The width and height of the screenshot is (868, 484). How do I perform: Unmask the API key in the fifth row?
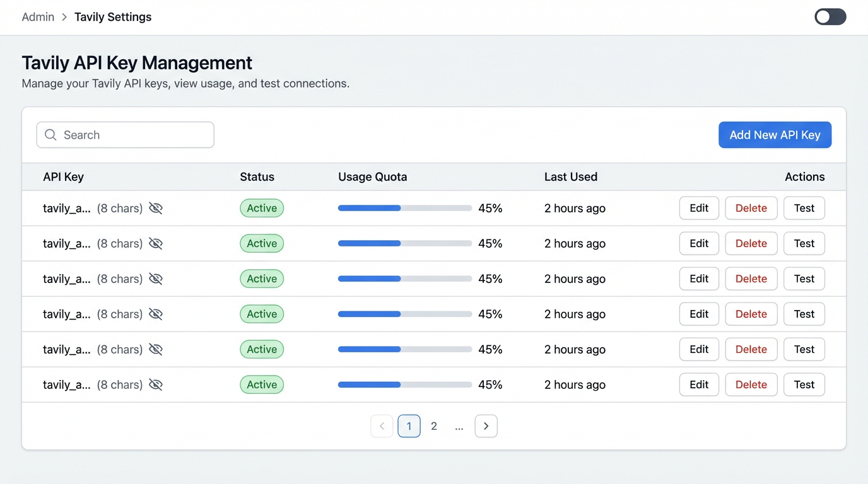click(156, 350)
